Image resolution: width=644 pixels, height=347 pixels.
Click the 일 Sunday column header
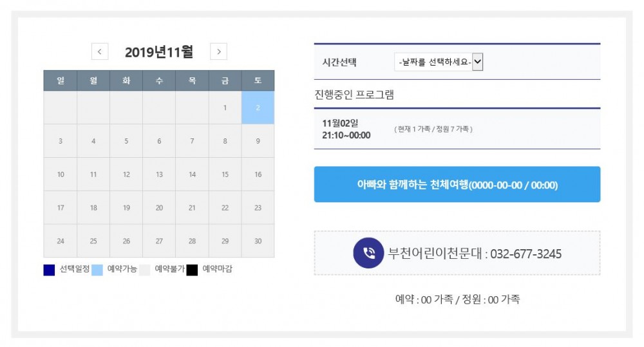[61, 80]
